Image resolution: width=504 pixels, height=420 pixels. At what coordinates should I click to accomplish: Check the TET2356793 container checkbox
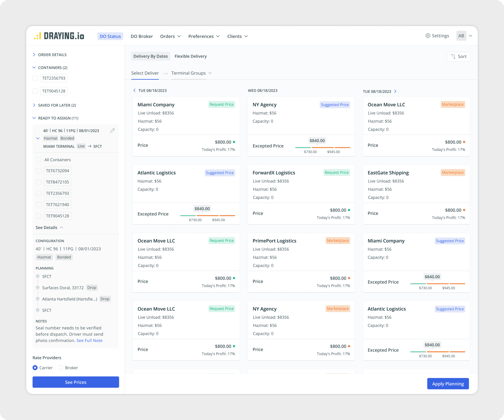[x=35, y=78]
